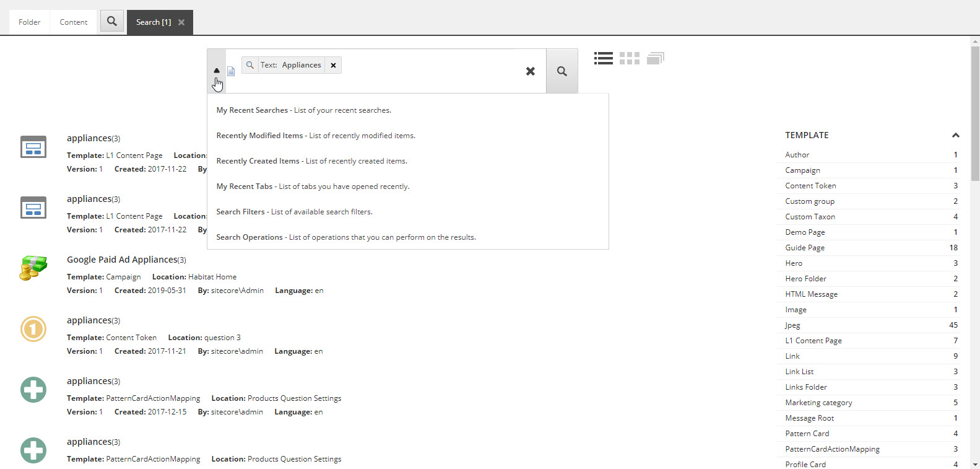Screen dimensions: 980x469
Task: Filter by Demo Page template
Action: point(869,232)
